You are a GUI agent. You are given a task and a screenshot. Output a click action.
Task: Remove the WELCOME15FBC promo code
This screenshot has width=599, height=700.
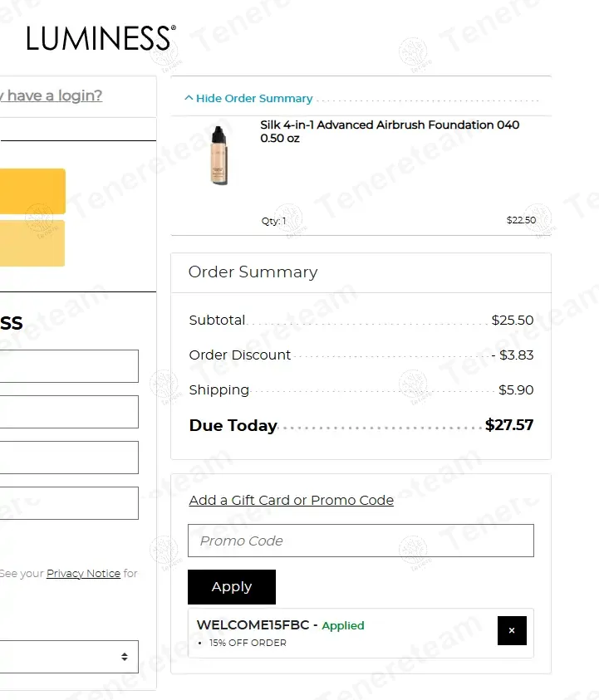(512, 631)
